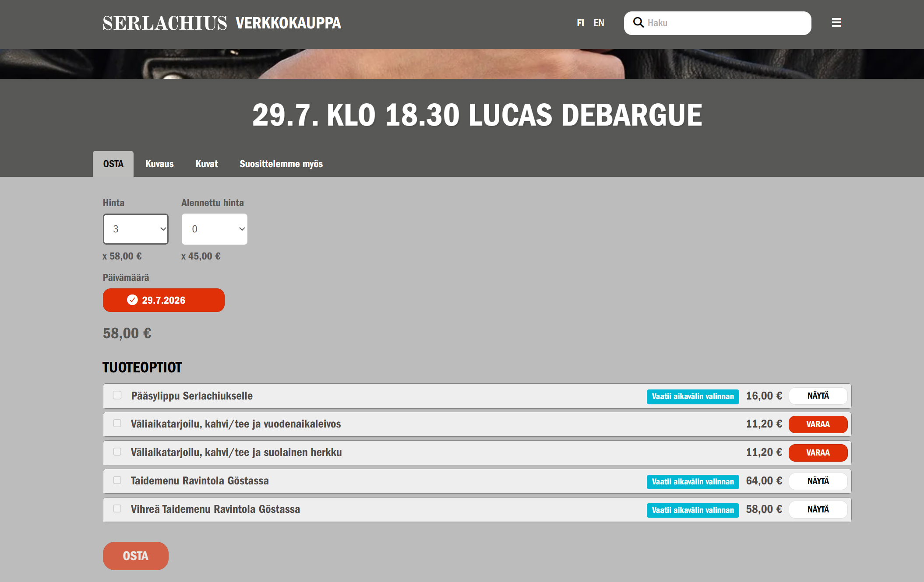Click the Taidemenu Ravintola Göstassa product name
Viewport: 924px width, 582px height.
pos(200,481)
